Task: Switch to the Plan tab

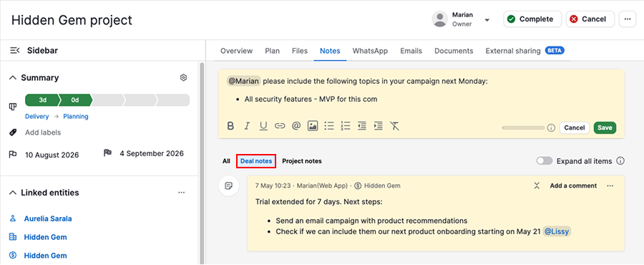Action: (x=273, y=51)
